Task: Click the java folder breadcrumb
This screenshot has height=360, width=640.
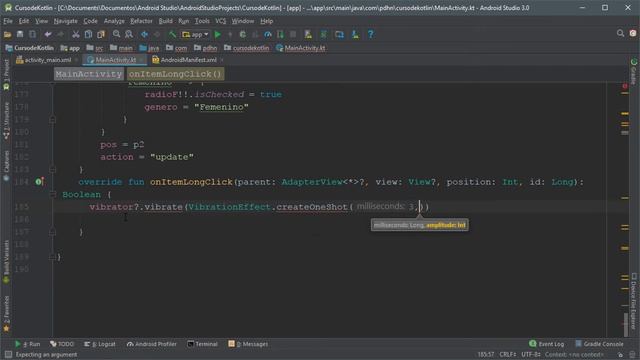Action: [149, 48]
